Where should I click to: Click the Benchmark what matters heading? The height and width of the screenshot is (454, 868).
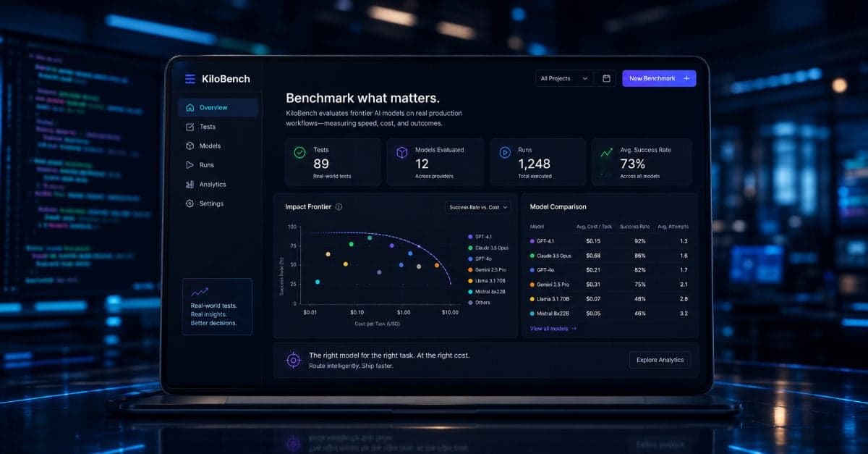[x=362, y=98]
